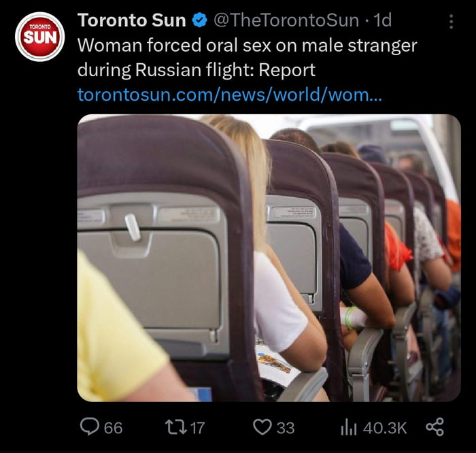The image size is (476, 453).
Task: Open the Toronto Sun profile avatar
Action: click(39, 37)
